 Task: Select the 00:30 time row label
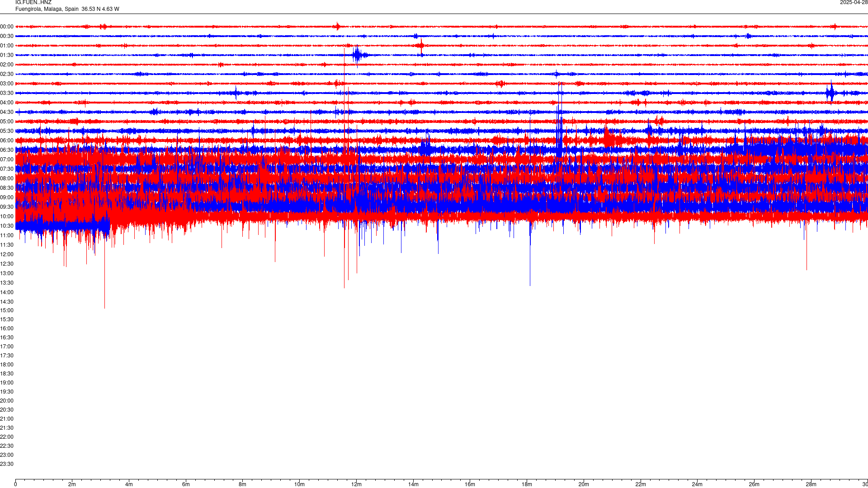coord(7,36)
